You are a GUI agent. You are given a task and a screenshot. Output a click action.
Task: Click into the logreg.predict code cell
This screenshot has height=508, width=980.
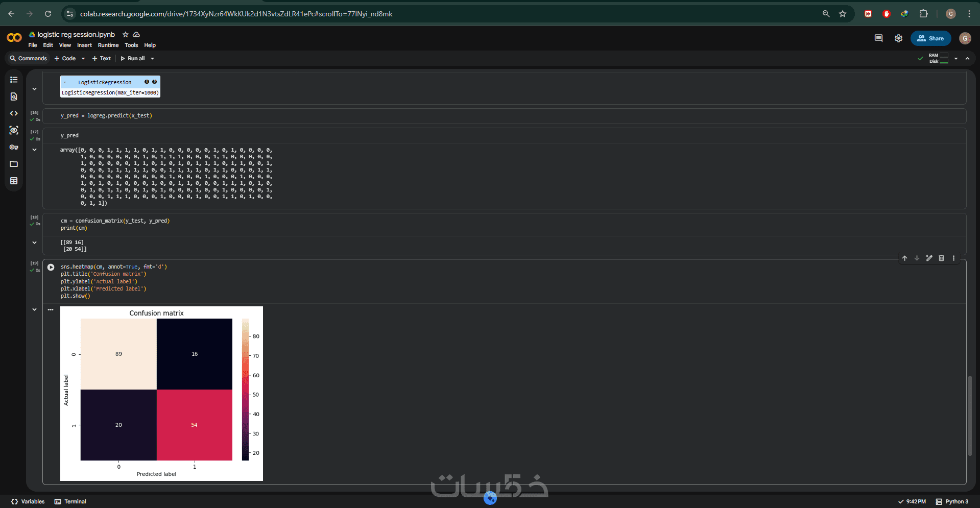coord(504,116)
